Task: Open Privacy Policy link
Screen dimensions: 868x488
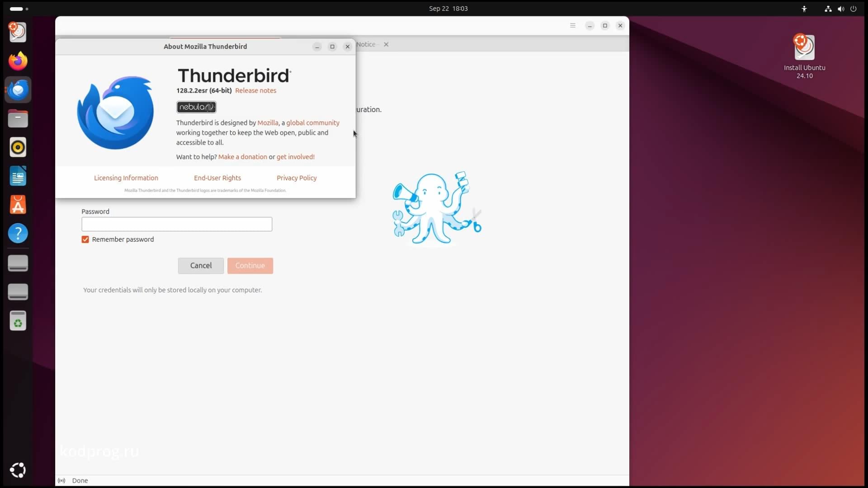Action: tap(297, 178)
